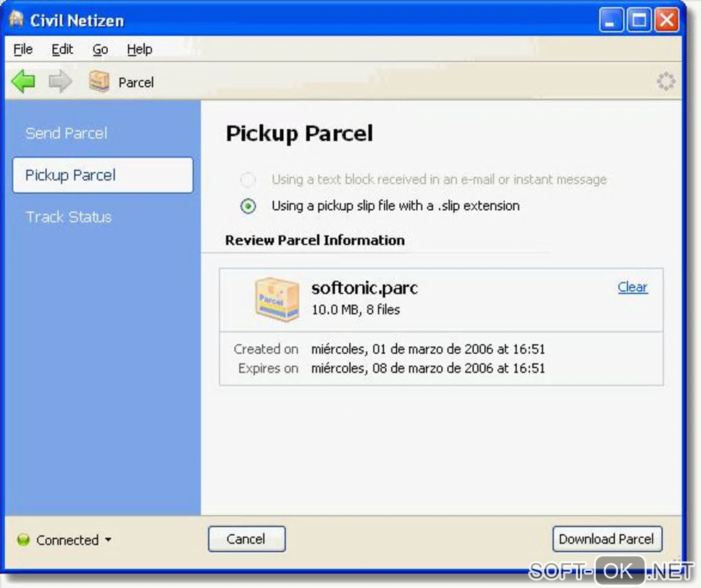
Task: Click the softonic.parc parcel box icon
Action: (277, 299)
